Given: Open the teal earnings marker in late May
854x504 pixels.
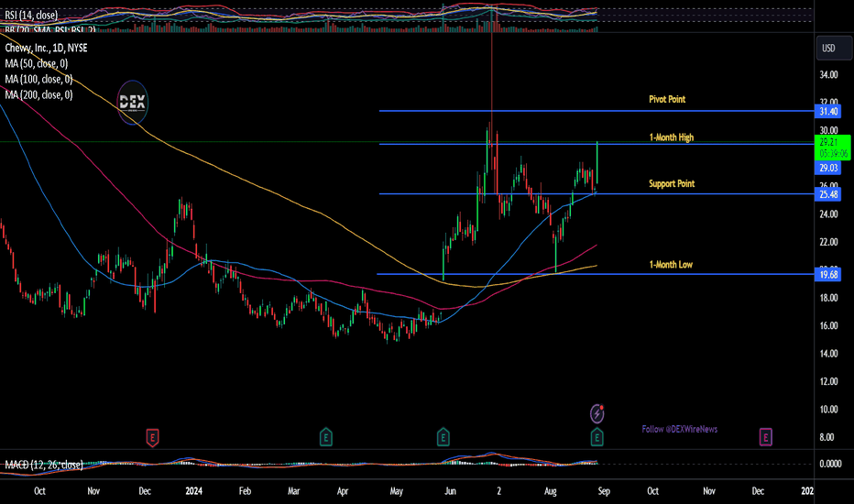Looking at the screenshot, I should tap(443, 437).
